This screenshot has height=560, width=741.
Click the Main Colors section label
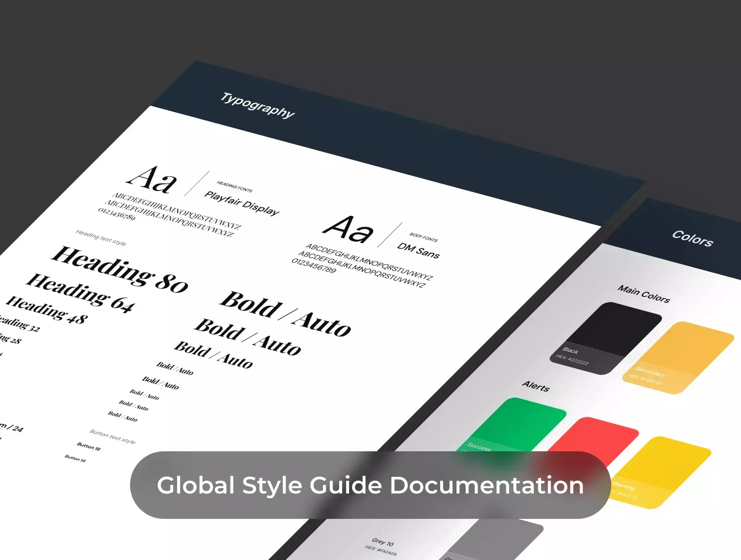643,294
